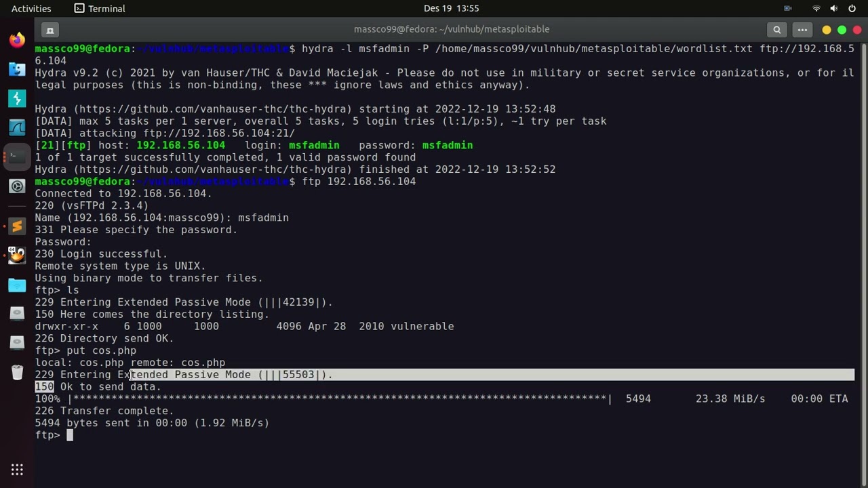The image size is (868, 488).
Task: Click '230 Login successful.' line
Action: coord(101,254)
